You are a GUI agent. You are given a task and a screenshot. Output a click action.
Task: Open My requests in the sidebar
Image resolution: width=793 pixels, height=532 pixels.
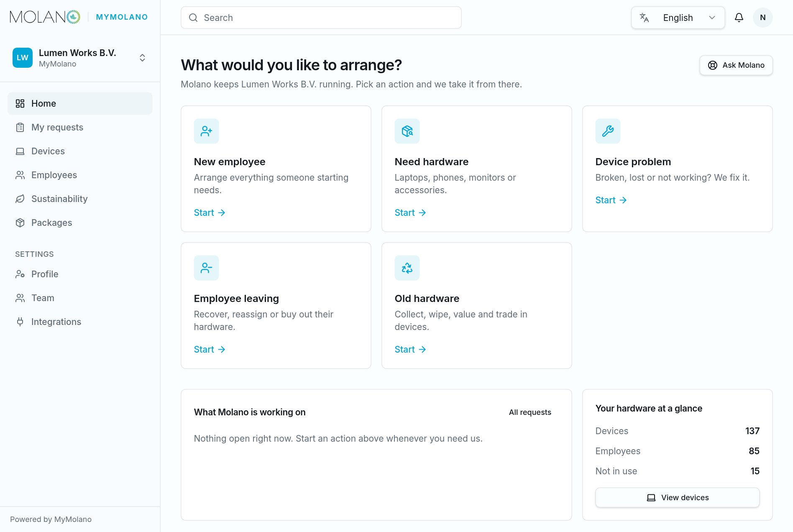point(80,127)
